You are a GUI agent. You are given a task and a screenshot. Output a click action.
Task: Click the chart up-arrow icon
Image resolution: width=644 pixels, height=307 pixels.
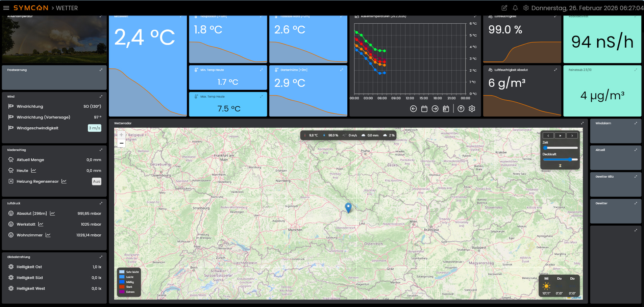461,109
